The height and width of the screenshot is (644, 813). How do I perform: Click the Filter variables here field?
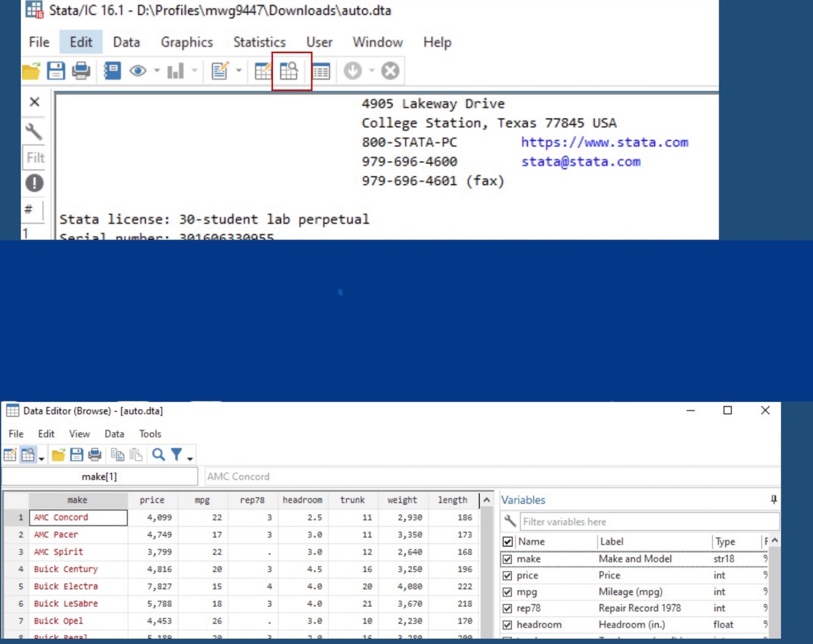click(649, 522)
